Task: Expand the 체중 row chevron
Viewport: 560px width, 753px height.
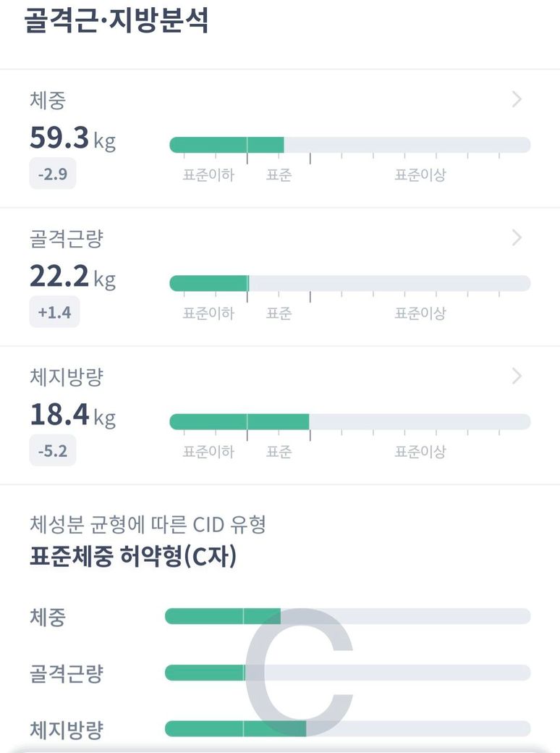Action: (517, 100)
